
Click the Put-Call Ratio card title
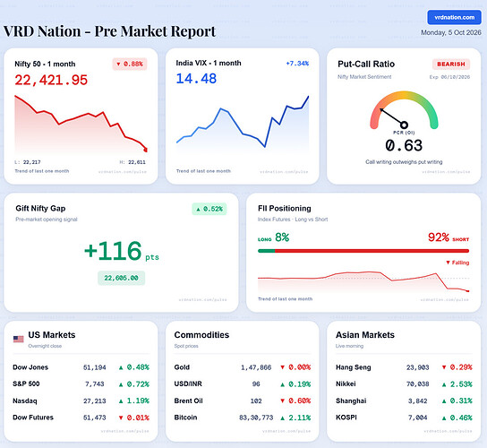pyautogui.click(x=366, y=64)
